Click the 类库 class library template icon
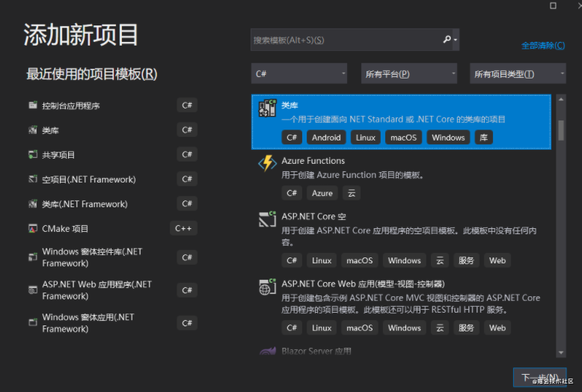 pos(267,108)
